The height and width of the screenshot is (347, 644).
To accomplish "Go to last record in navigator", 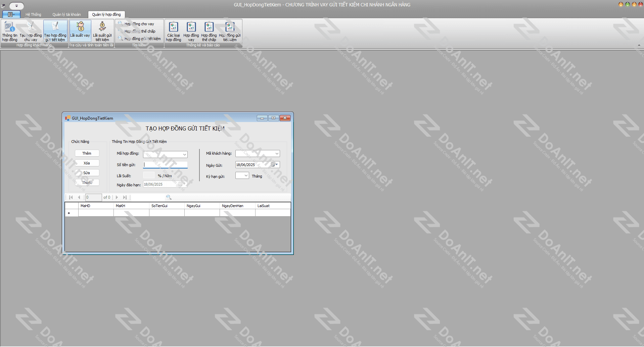I will (125, 197).
